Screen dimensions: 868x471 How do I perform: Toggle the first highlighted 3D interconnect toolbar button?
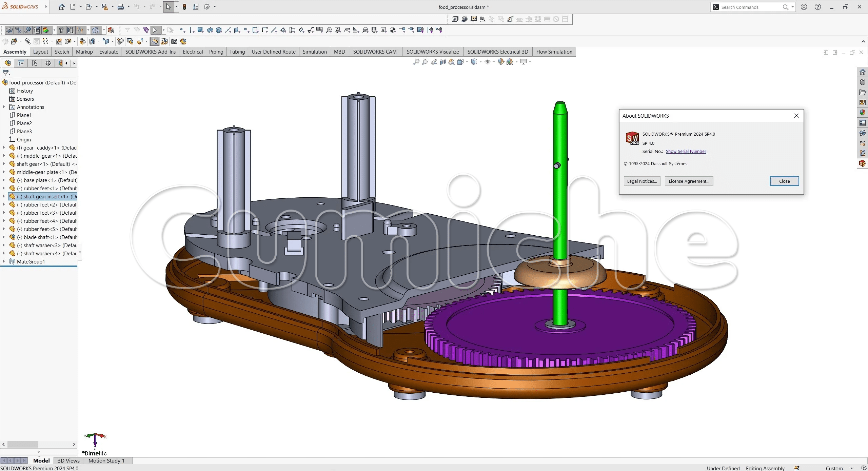click(9, 30)
